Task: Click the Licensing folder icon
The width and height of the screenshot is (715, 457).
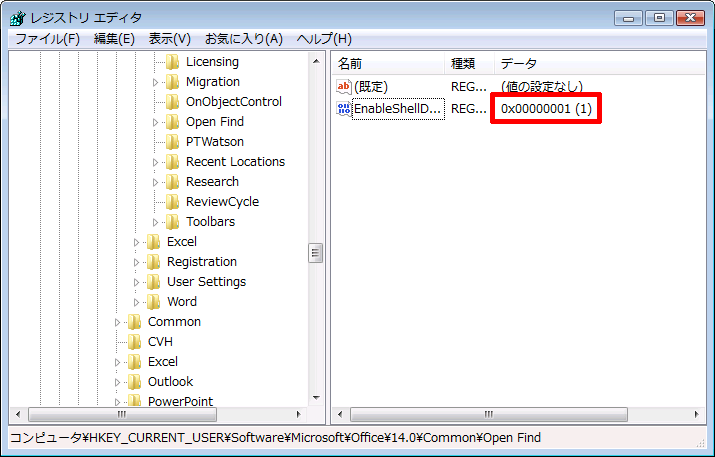Action: coord(172,62)
